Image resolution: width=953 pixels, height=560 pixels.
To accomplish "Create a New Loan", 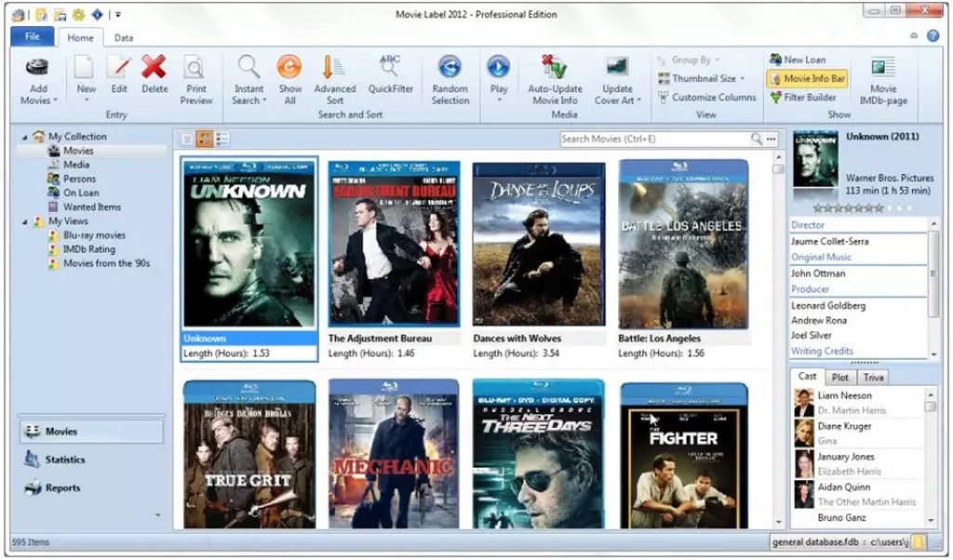I will tap(798, 60).
